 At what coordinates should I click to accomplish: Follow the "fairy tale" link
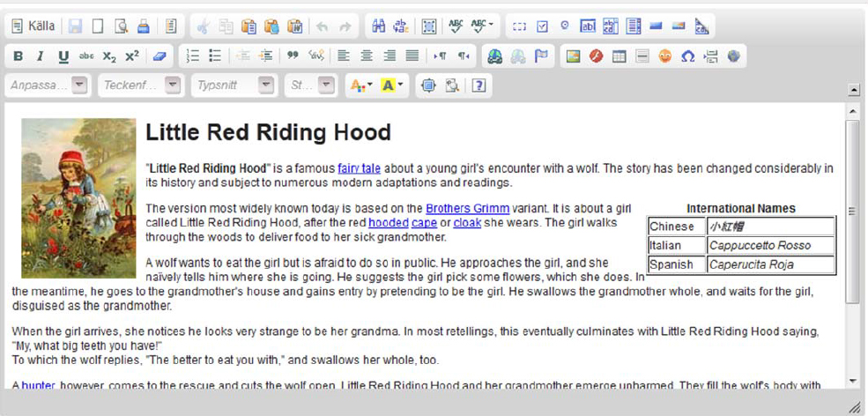click(x=359, y=168)
